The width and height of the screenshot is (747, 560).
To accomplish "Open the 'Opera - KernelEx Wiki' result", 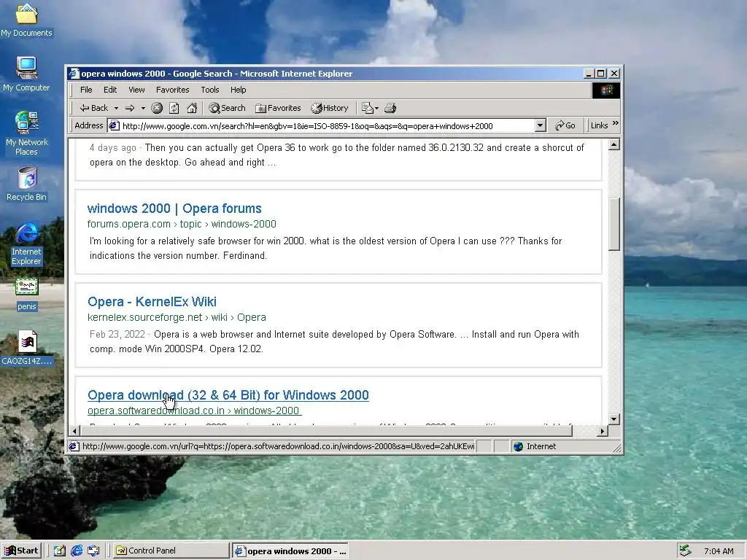I will point(152,302).
